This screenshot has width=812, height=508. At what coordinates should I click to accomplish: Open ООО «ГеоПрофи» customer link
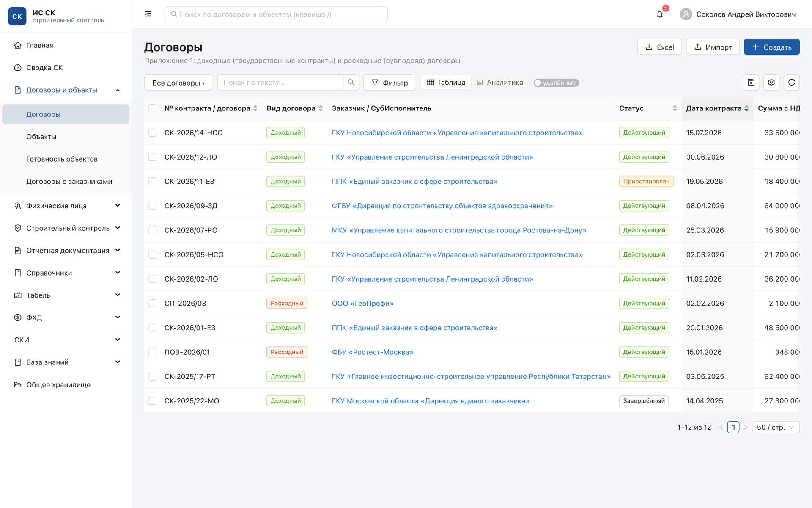(x=362, y=304)
